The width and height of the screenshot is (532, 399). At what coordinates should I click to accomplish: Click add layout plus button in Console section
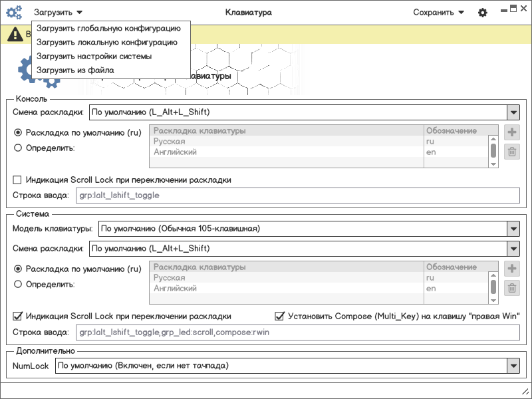[512, 132]
